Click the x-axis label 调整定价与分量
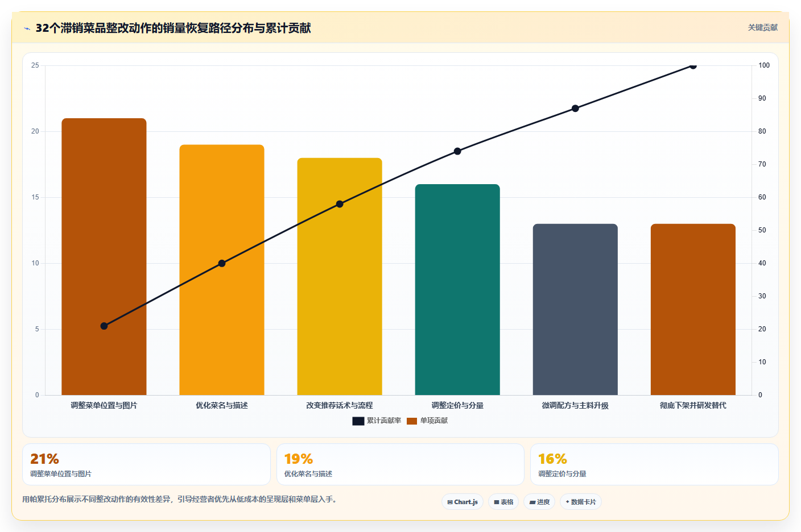The width and height of the screenshot is (801, 532). point(457,405)
